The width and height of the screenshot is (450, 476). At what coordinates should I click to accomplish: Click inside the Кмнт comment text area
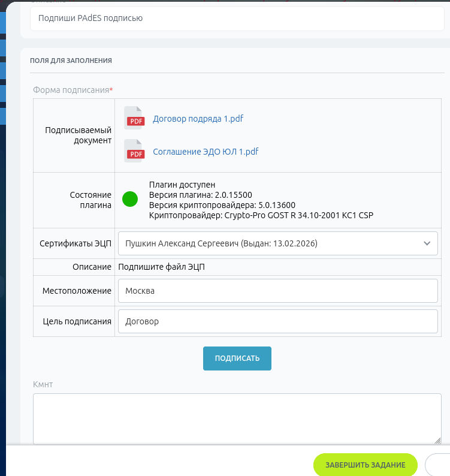237,419
